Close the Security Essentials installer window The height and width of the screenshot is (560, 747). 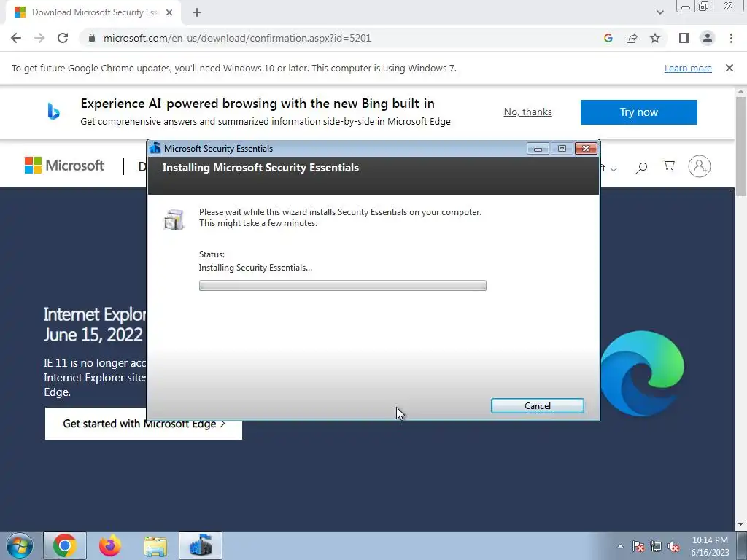(586, 149)
